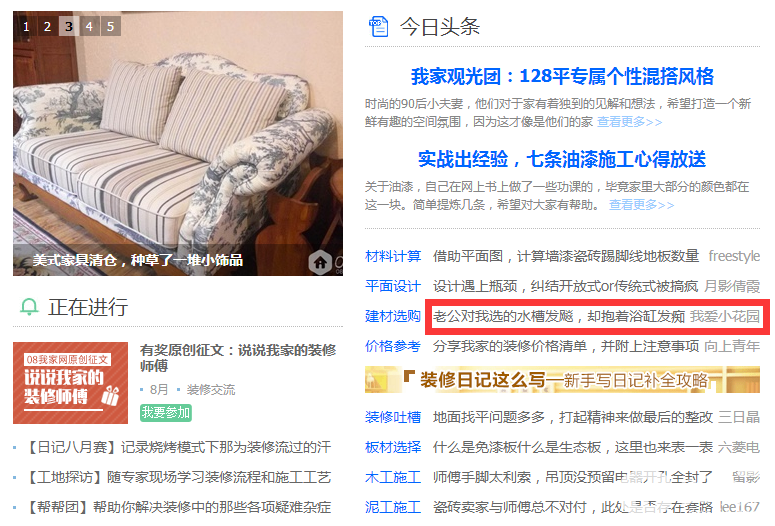
Task: Click the 装修日记这么写 banner
Action: (x=562, y=380)
